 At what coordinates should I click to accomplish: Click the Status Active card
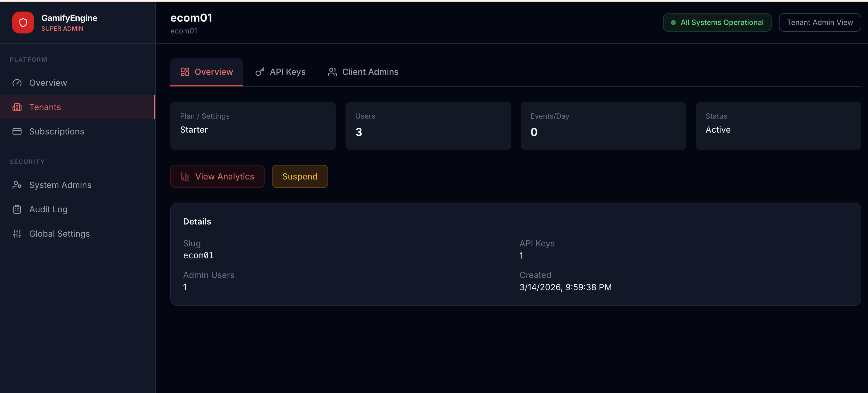coord(778,126)
